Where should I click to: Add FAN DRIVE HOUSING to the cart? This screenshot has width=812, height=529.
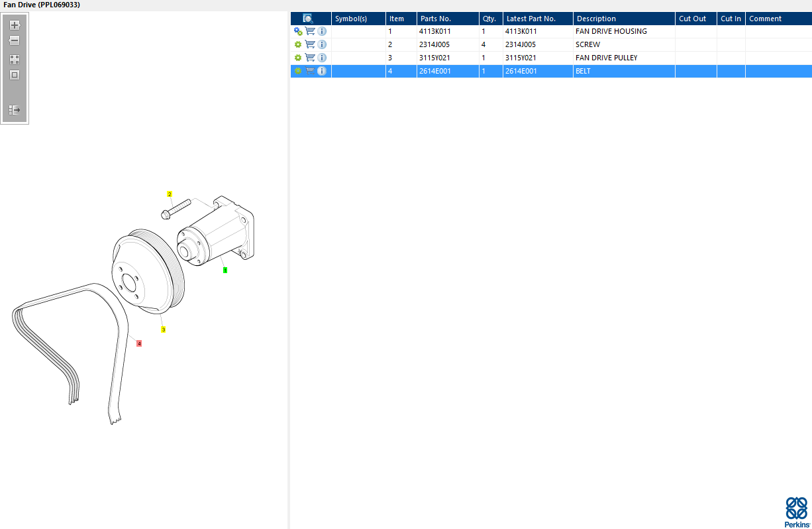310,31
